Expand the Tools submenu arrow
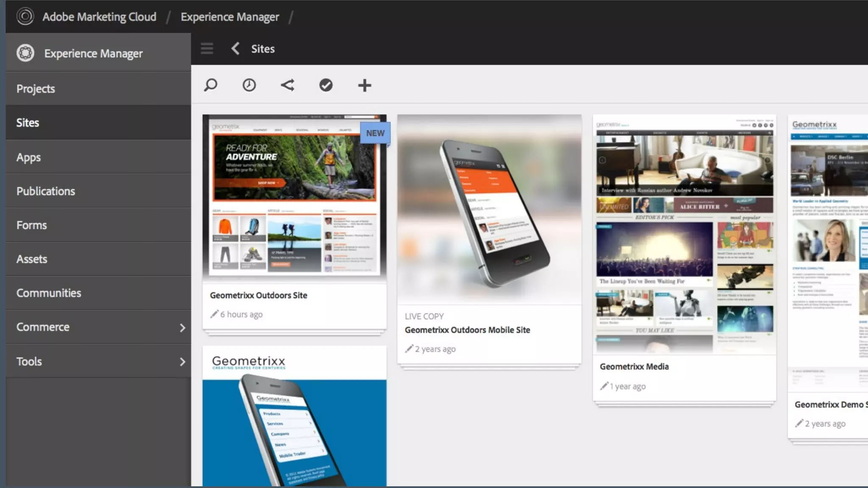 point(182,362)
